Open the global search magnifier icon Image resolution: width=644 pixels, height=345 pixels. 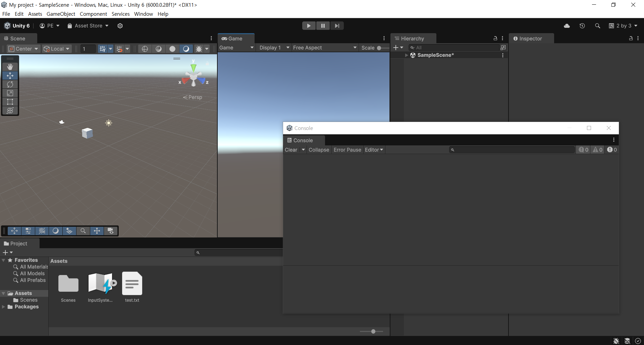(597, 26)
